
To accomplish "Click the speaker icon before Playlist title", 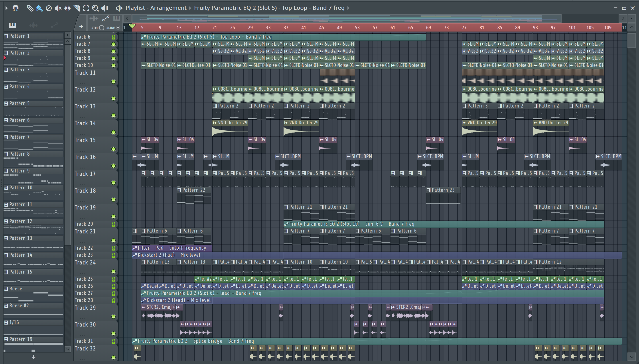I will click(119, 8).
